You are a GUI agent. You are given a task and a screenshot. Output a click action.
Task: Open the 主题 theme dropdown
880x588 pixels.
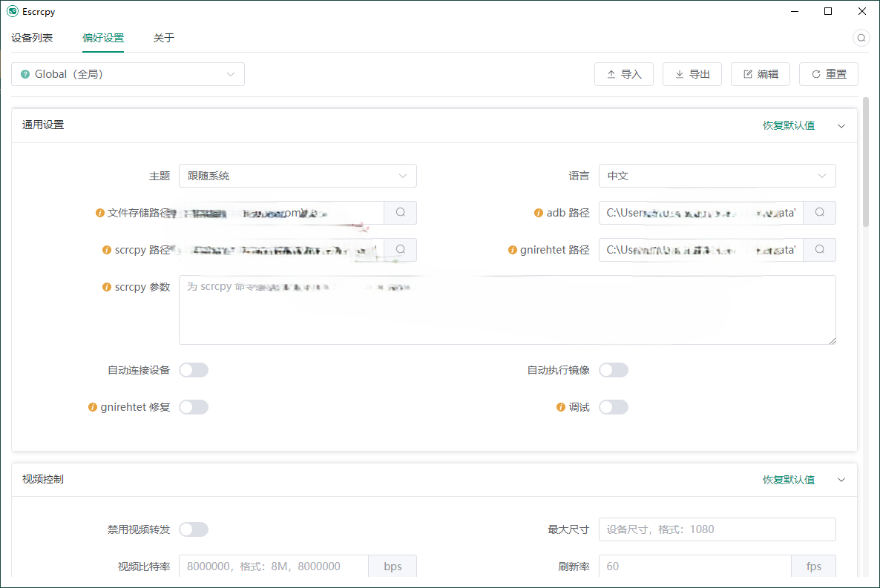point(298,176)
